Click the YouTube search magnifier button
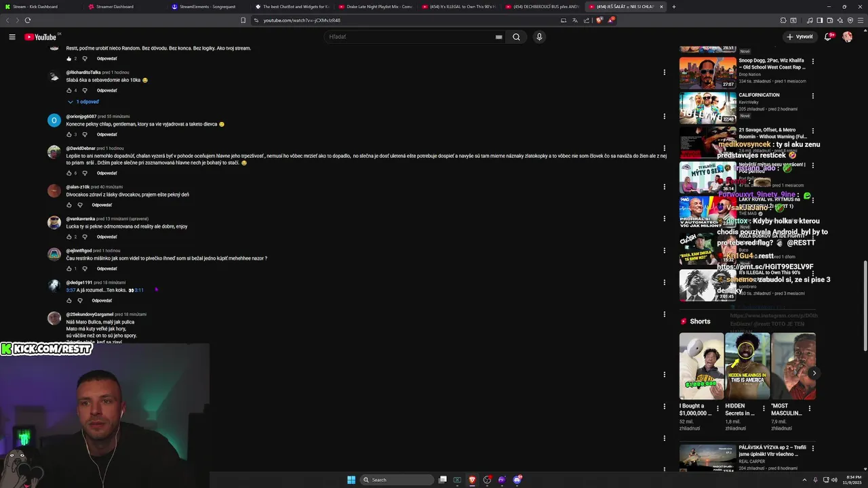Image resolution: width=868 pixels, height=488 pixels. 516,37
